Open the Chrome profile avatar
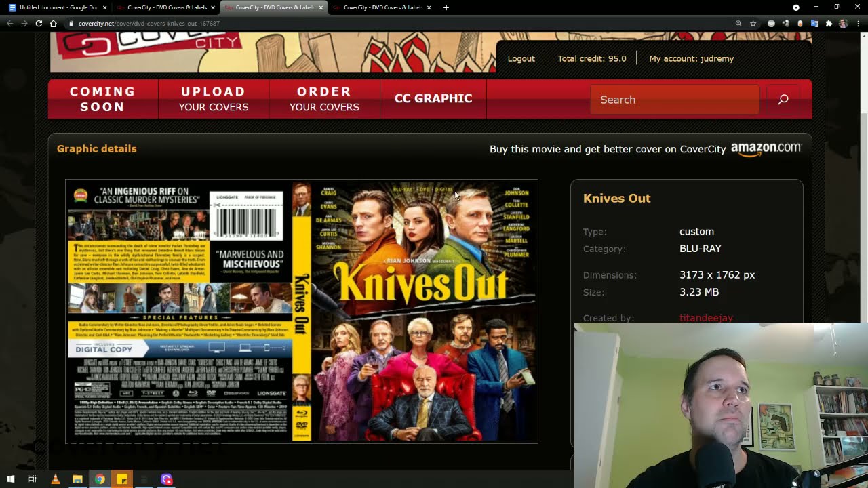This screenshot has width=868, height=488. click(843, 23)
